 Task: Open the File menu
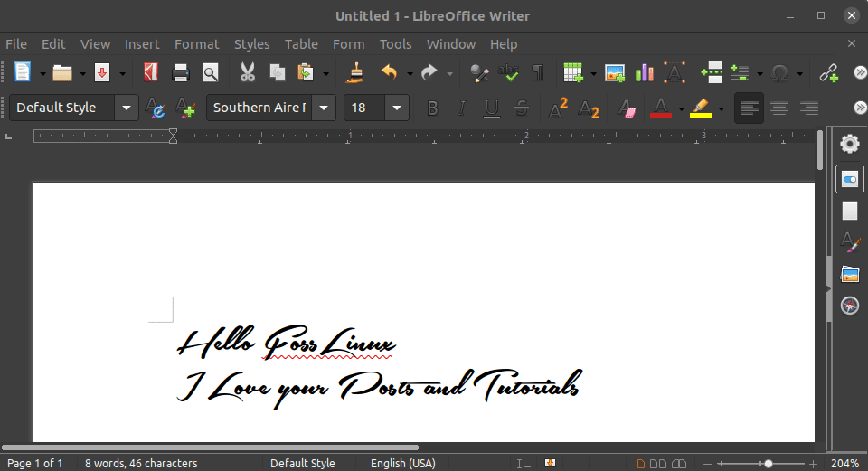pos(16,44)
